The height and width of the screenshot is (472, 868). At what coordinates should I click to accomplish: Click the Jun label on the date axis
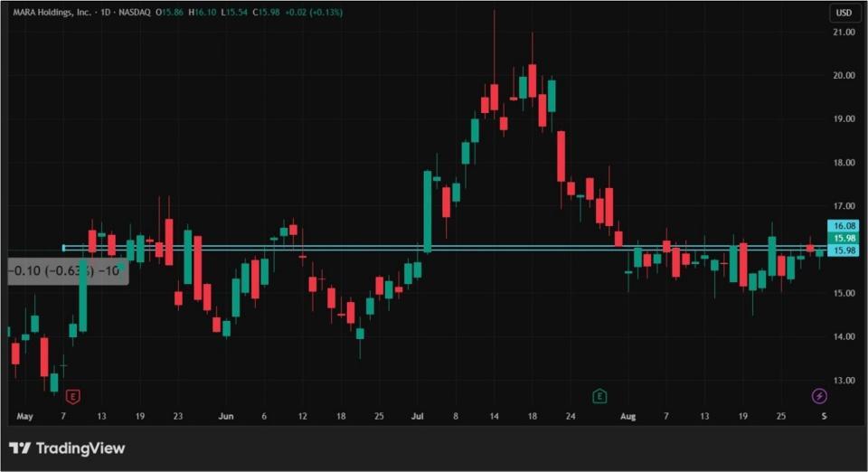(x=226, y=417)
